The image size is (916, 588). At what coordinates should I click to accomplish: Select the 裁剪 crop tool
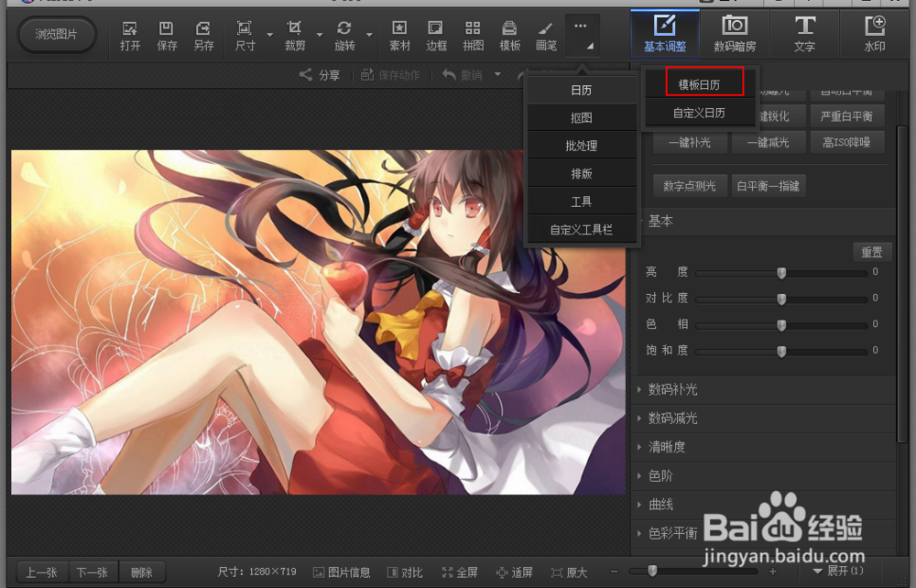tap(294, 36)
